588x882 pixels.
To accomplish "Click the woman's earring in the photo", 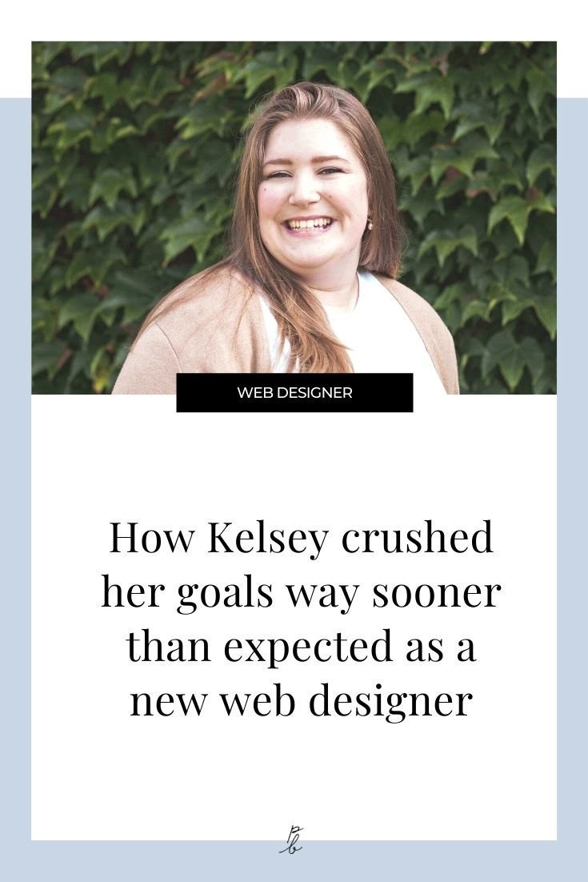I will pyautogui.click(x=369, y=223).
